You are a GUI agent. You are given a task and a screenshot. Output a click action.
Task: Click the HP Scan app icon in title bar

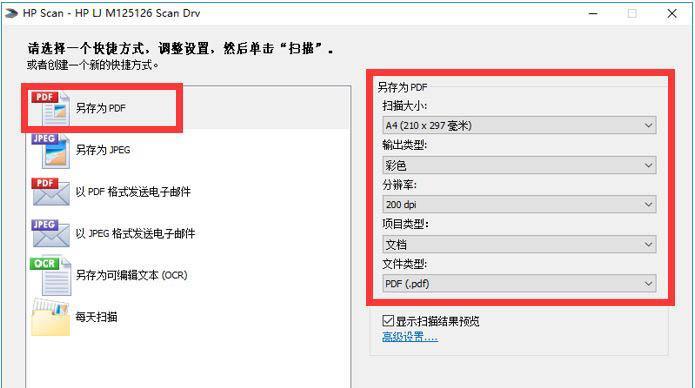click(11, 13)
